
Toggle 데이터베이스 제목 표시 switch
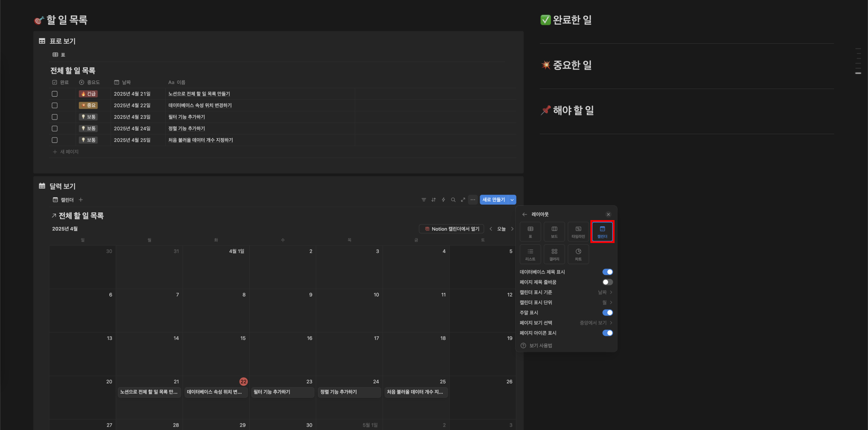click(x=607, y=272)
